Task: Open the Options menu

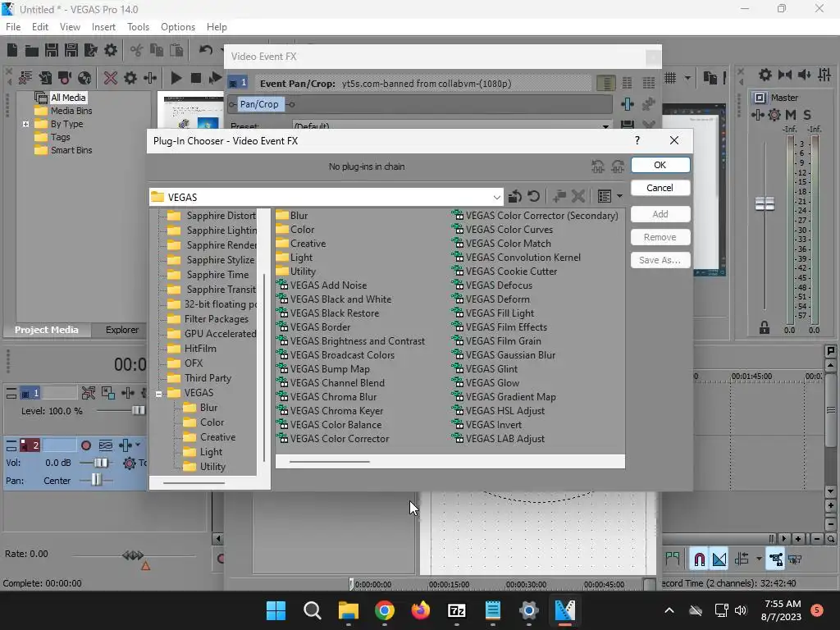Action: tap(178, 27)
